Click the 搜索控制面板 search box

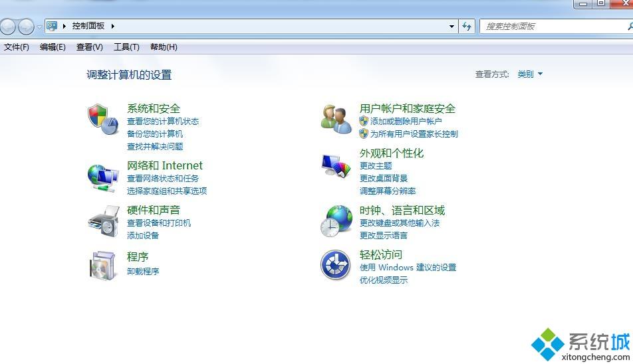pos(552,27)
